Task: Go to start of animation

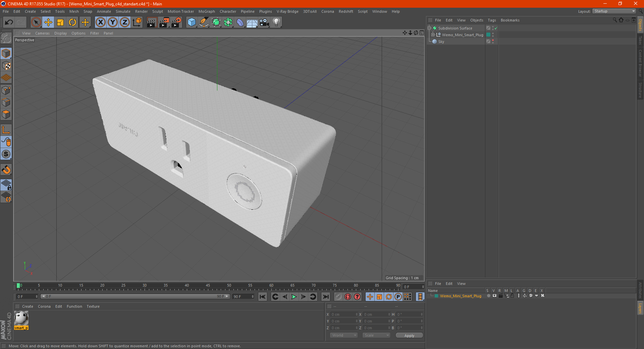Action: [263, 297]
